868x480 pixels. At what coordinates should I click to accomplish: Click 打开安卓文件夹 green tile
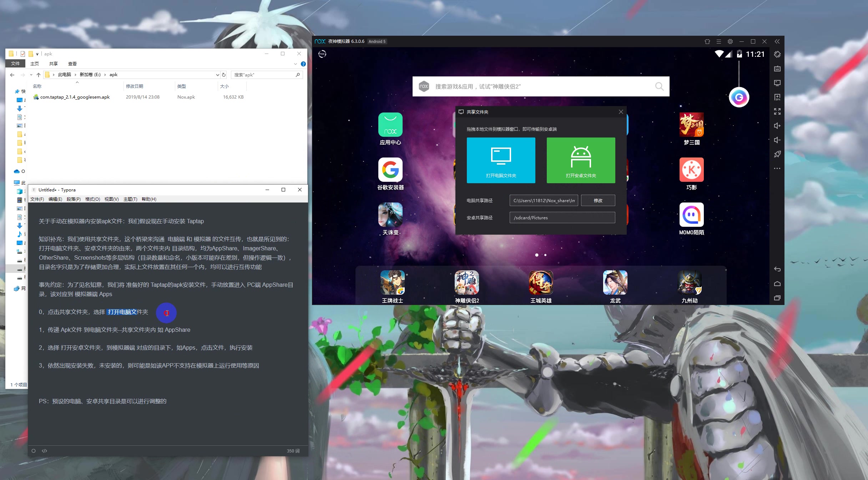[x=581, y=160]
